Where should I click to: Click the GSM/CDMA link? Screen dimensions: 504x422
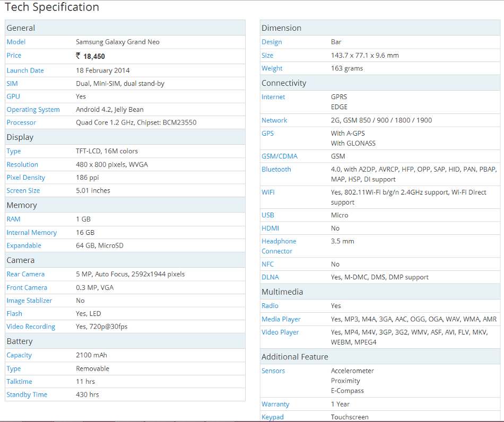(279, 156)
